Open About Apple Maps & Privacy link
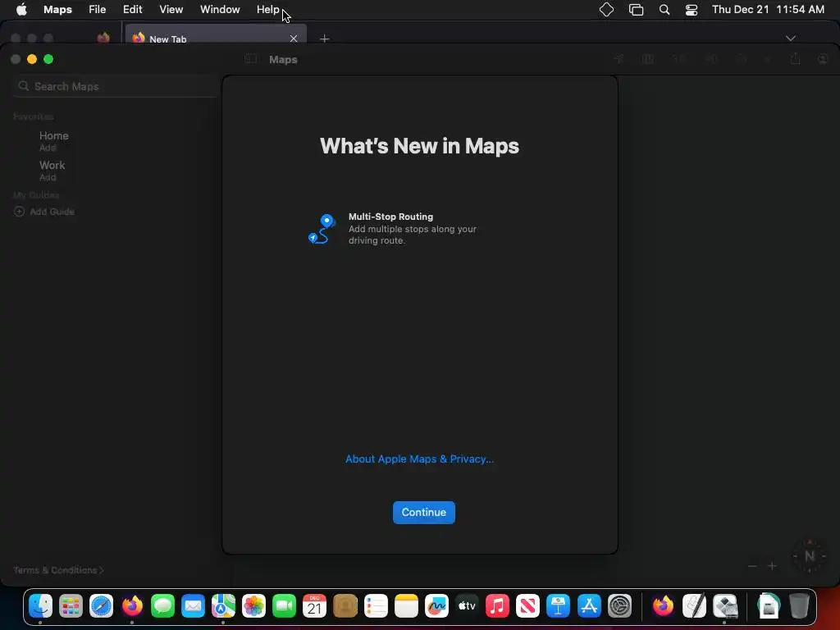 419,459
